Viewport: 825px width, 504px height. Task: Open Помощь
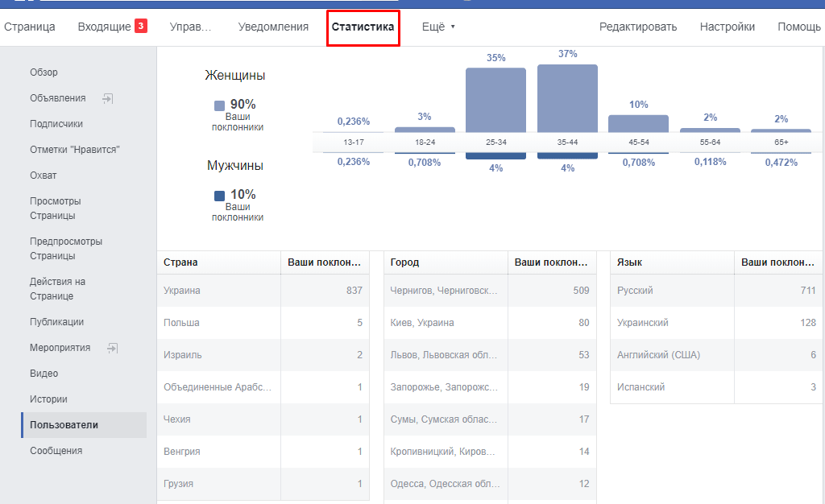[798, 26]
